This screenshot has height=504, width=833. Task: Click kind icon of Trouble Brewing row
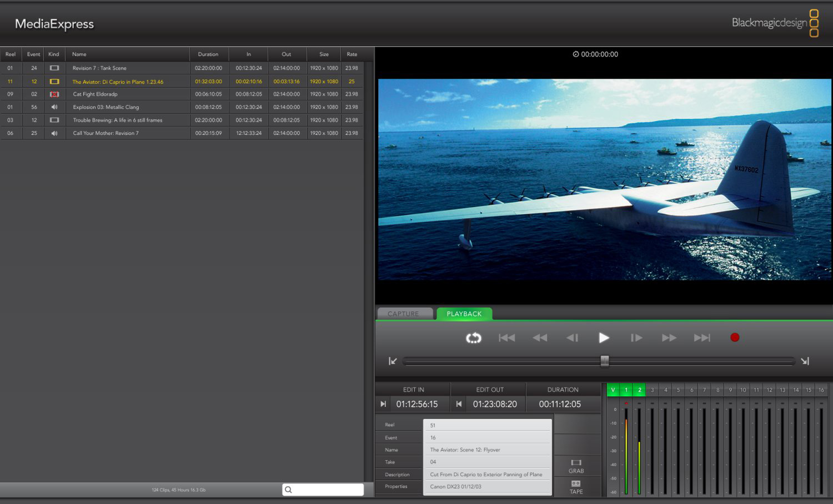click(54, 120)
